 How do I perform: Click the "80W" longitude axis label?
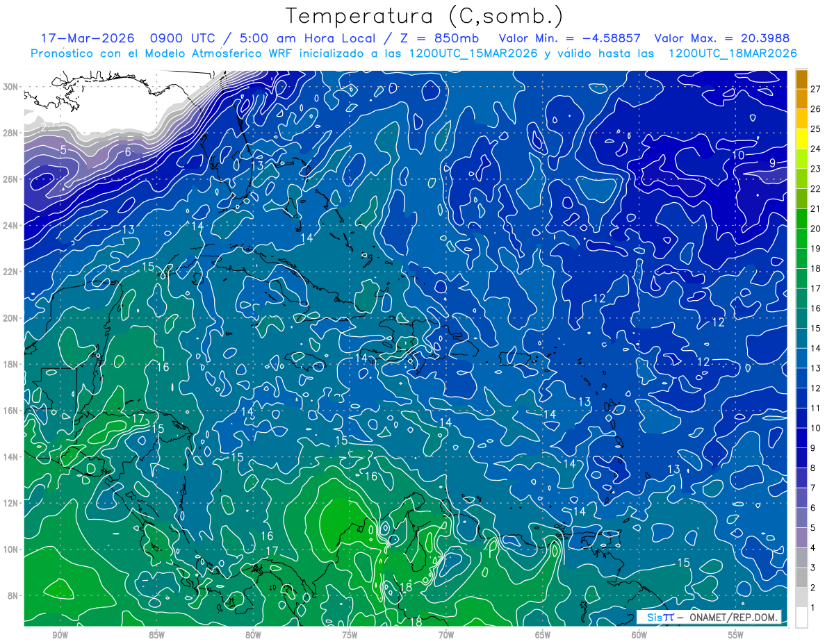(x=253, y=635)
